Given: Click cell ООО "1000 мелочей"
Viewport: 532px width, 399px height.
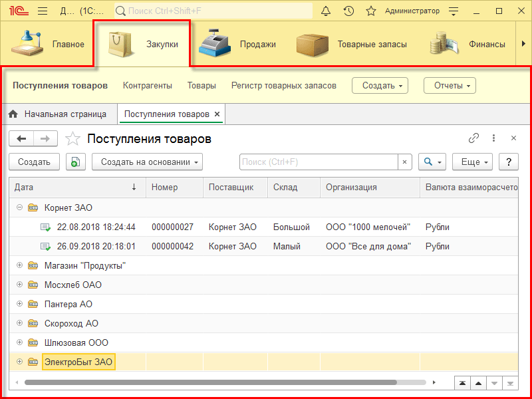Looking at the screenshot, I should [368, 227].
